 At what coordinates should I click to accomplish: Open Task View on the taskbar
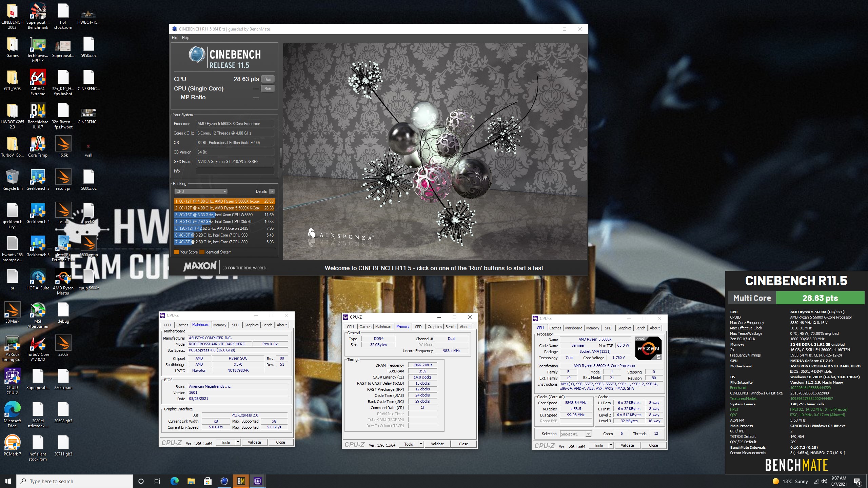coord(157,481)
